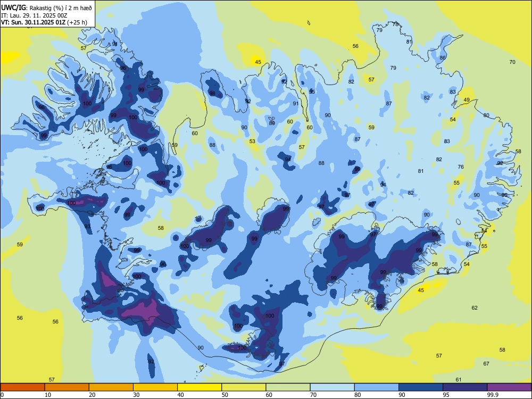532x399 pixels.
Task: Click the '78' value at northern tip
Action: click(x=395, y=24)
